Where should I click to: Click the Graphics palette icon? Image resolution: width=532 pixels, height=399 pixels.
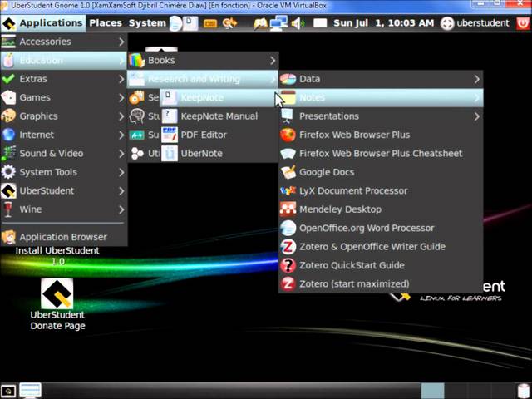[x=8, y=116]
